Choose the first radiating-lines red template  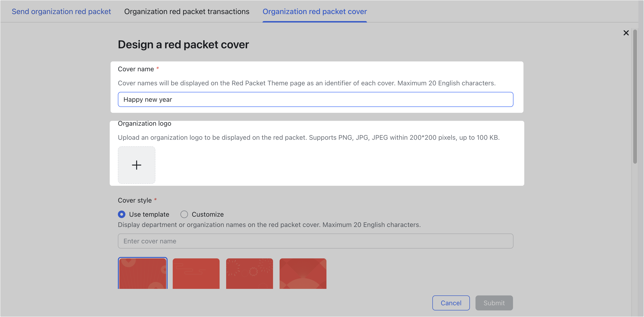(142, 273)
